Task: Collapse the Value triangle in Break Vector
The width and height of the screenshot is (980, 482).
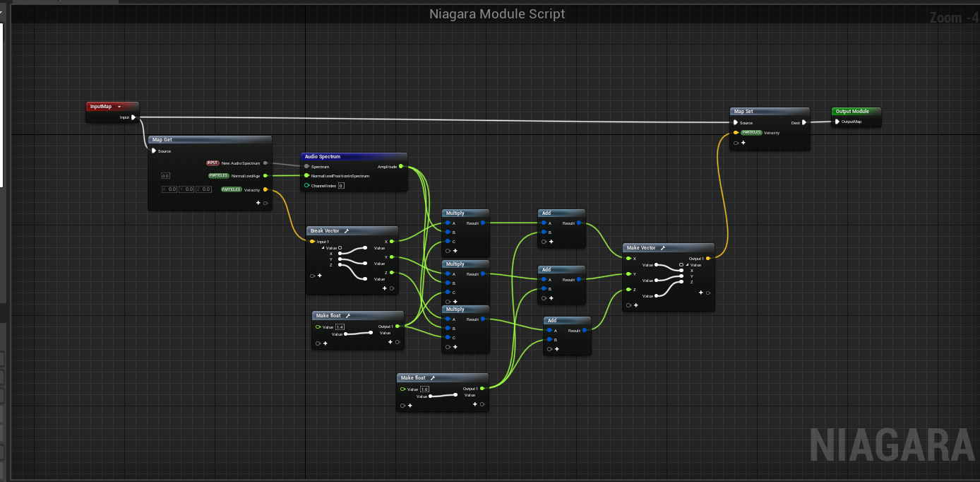Action: pyautogui.click(x=323, y=248)
